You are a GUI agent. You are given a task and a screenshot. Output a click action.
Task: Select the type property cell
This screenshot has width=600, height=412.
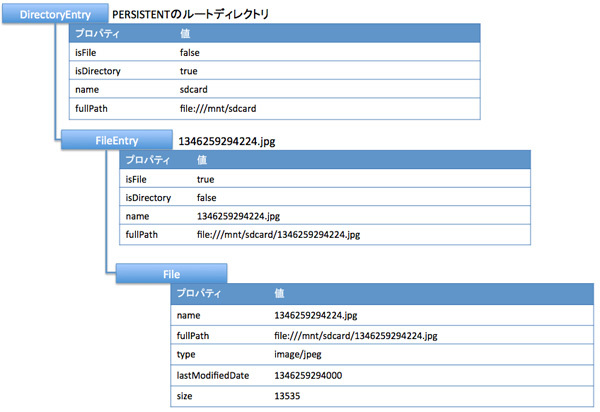tap(186, 355)
